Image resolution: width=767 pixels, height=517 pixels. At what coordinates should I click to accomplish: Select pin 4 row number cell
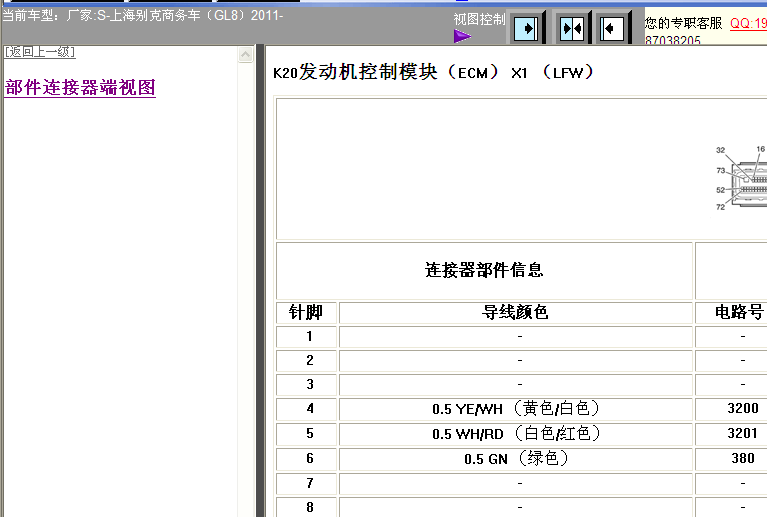click(306, 409)
